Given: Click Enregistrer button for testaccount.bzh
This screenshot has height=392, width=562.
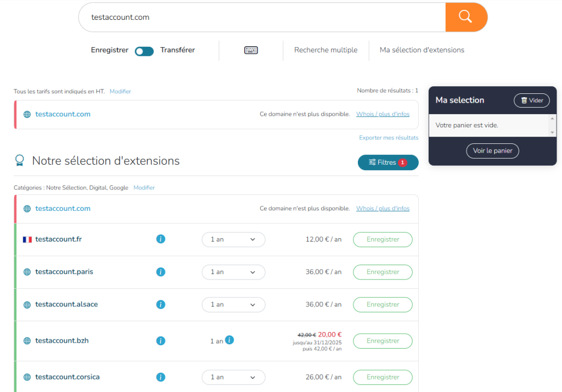Looking at the screenshot, I should [x=383, y=341].
